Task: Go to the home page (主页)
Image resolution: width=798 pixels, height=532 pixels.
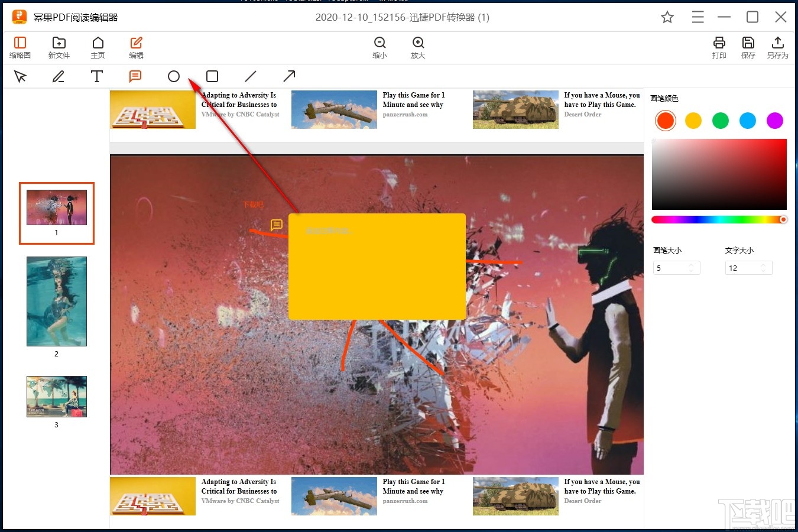Action: pyautogui.click(x=98, y=47)
